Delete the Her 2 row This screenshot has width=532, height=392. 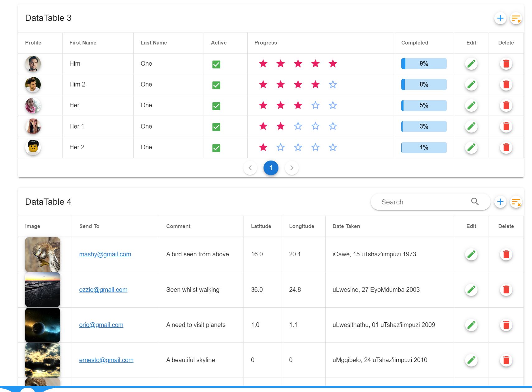(506, 147)
